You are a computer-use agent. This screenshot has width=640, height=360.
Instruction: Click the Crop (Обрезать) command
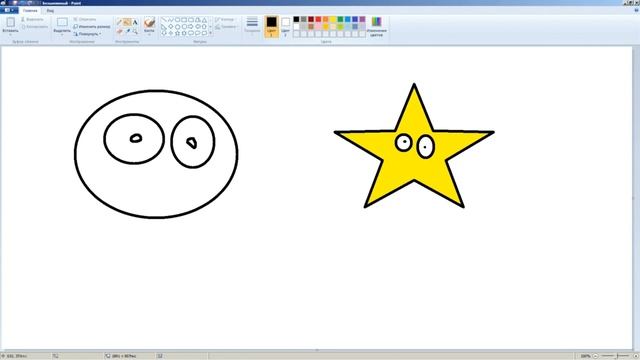tap(85, 19)
